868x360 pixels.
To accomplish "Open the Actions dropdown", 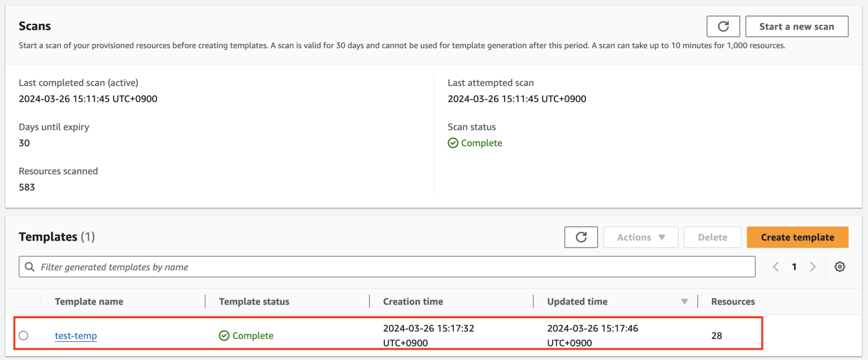I will (640, 237).
